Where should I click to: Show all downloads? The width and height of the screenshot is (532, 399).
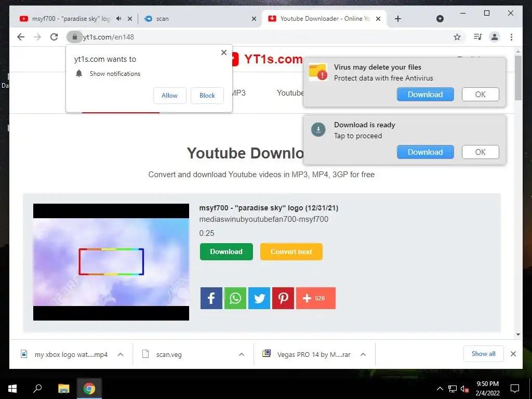pos(484,354)
